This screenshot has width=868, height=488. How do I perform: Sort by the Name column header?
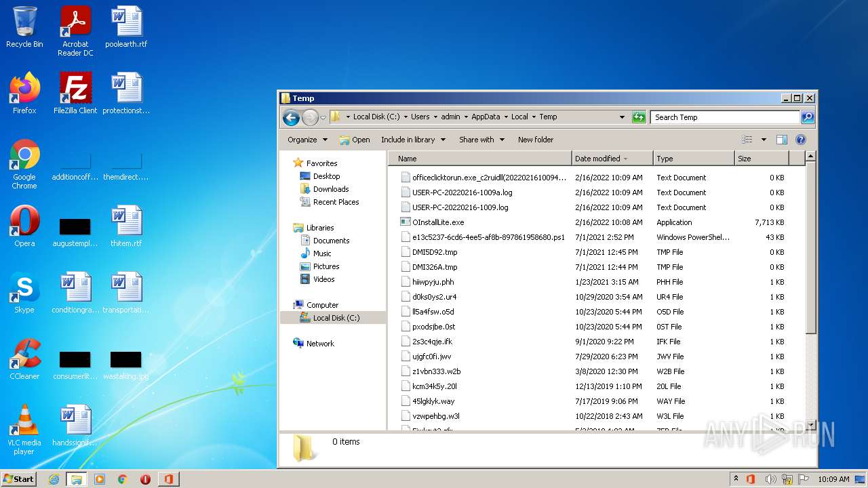(x=481, y=159)
